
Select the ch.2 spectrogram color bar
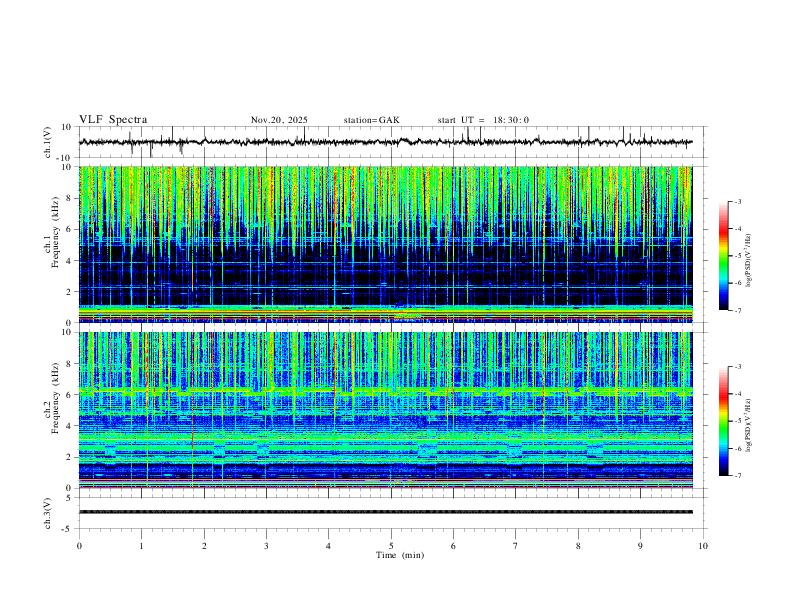pos(724,421)
